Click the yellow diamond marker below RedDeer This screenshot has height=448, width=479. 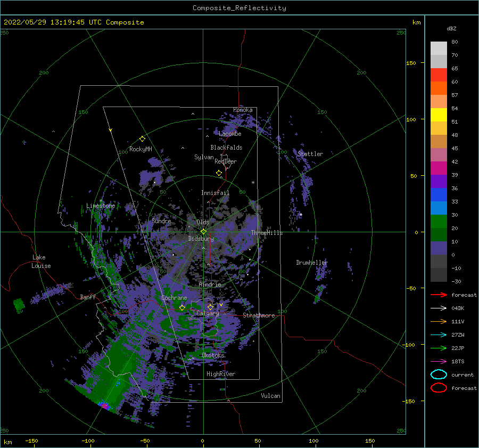tap(219, 173)
